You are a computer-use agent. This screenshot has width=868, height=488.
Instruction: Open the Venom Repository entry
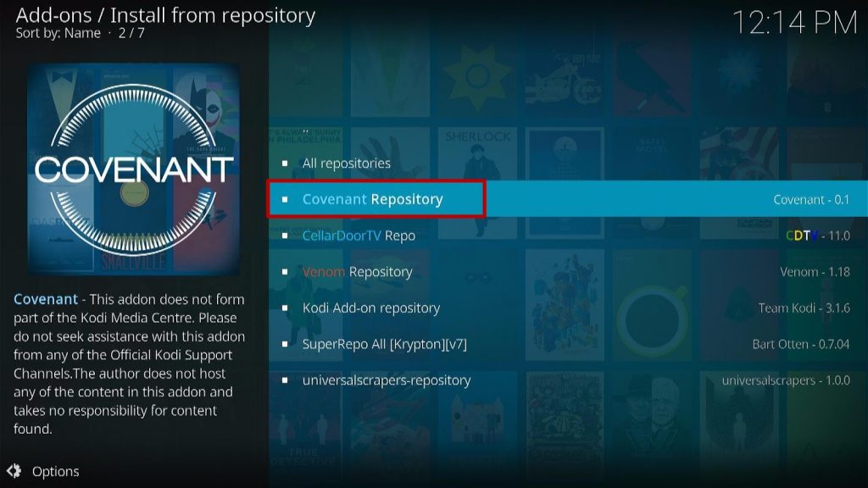click(x=568, y=272)
